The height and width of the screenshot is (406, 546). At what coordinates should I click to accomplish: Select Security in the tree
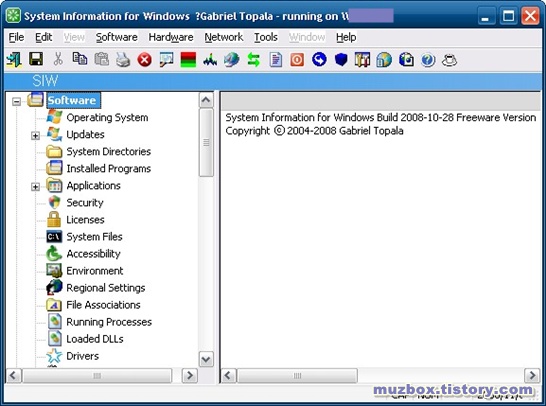pyautogui.click(x=85, y=203)
